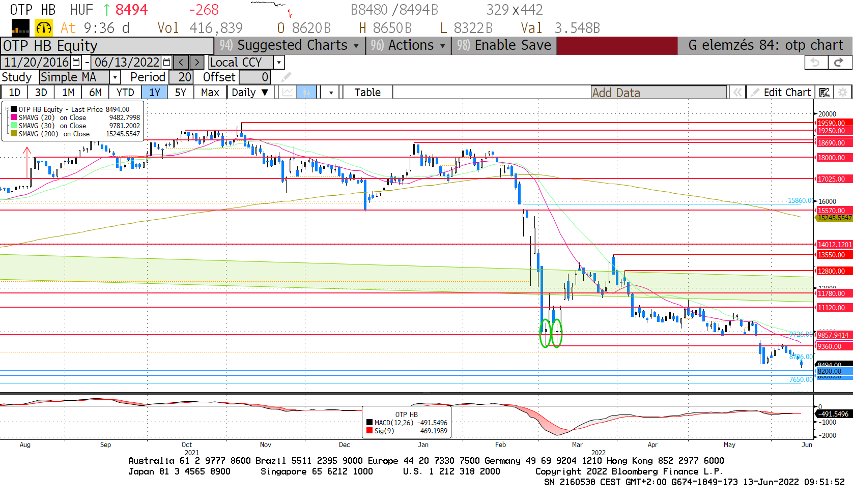The image size is (853, 504).
Task: Select the 6M time range
Action: point(95,92)
